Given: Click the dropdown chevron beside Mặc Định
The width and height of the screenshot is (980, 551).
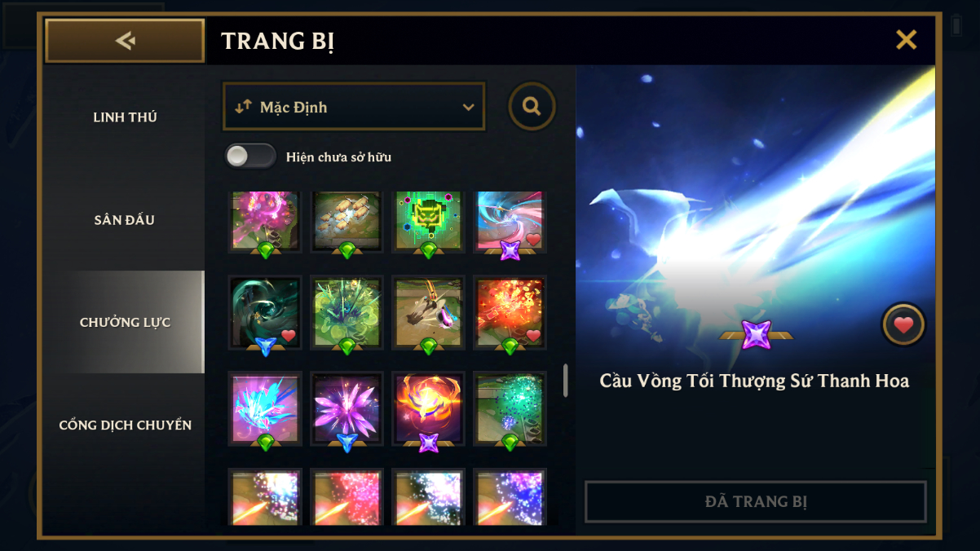Looking at the screenshot, I should pyautogui.click(x=468, y=107).
